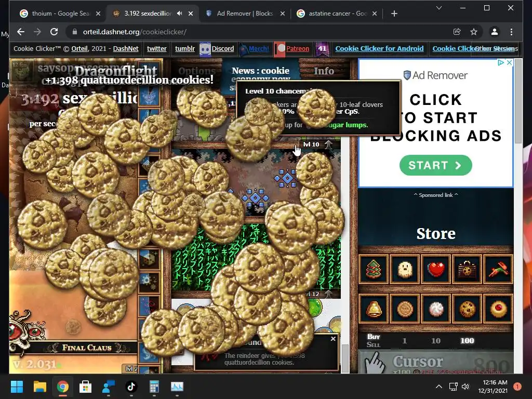Show hidden system tray icons
Viewport: 532px width, 399px height.
coord(438,387)
